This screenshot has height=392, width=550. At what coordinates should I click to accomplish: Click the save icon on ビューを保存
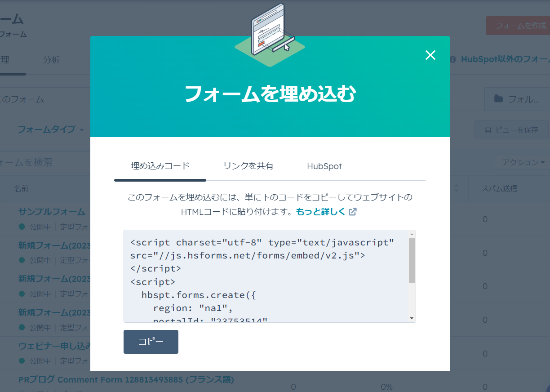point(488,130)
